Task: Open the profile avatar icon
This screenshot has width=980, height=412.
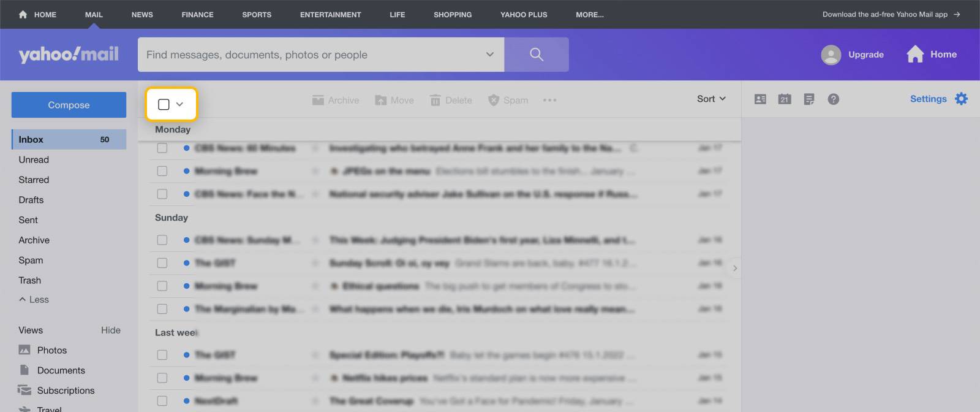Action: pyautogui.click(x=831, y=55)
